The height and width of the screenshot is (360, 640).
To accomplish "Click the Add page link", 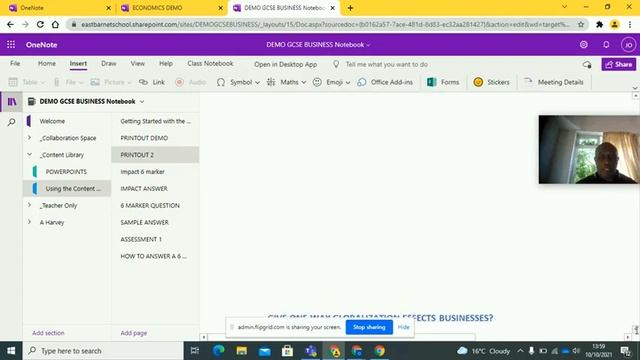I will click(x=133, y=333).
